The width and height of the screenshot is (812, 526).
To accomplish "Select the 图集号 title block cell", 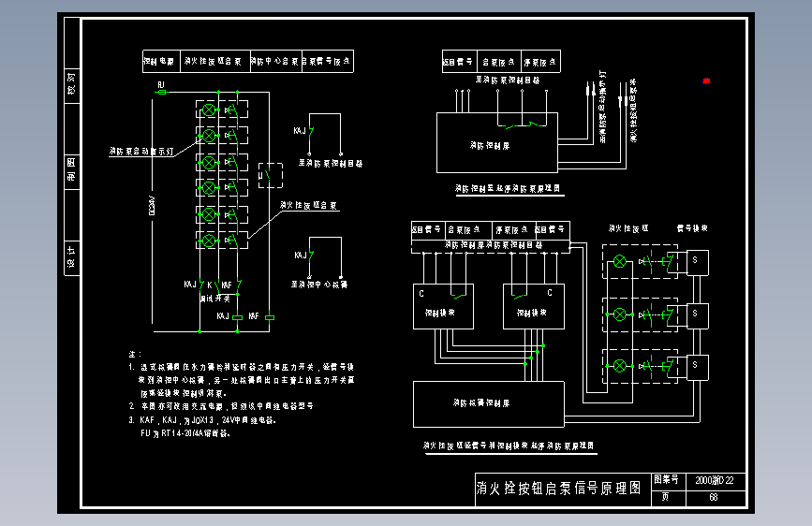I will coord(668,480).
